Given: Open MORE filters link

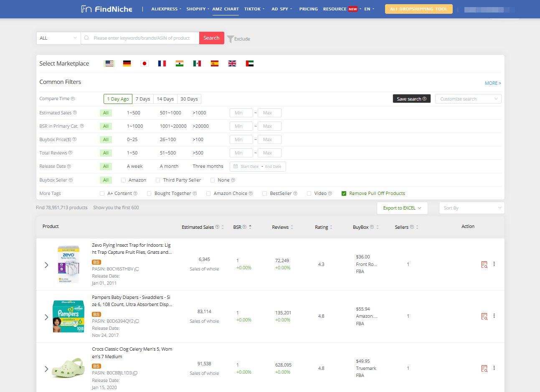Looking at the screenshot, I should (x=492, y=83).
